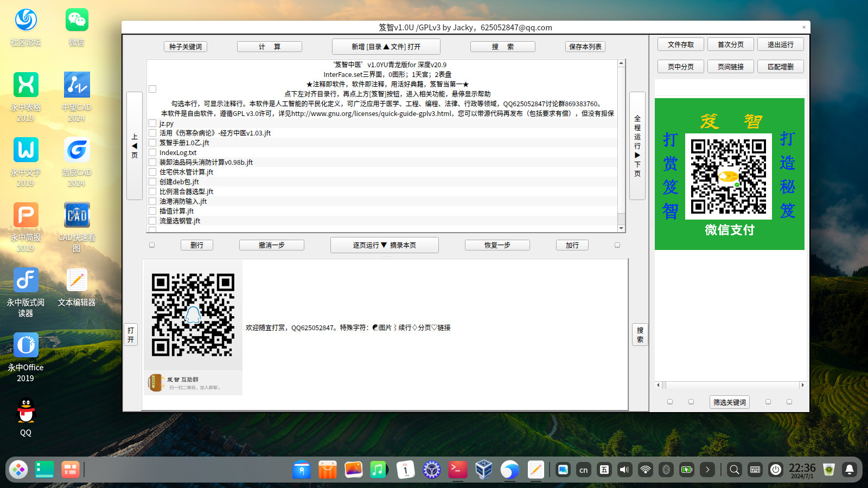Image resolution: width=868 pixels, height=488 pixels.
Task: Open the music player dock icon
Action: tap(379, 470)
